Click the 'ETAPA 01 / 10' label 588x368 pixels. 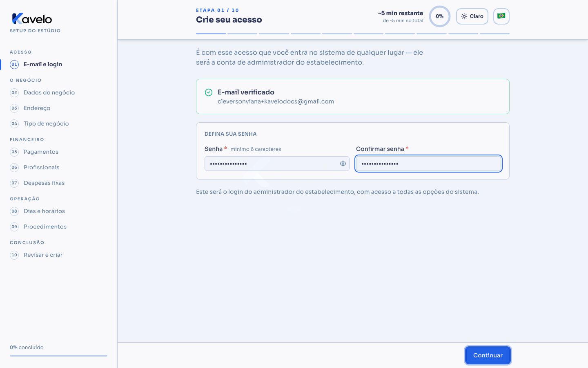pos(218,10)
